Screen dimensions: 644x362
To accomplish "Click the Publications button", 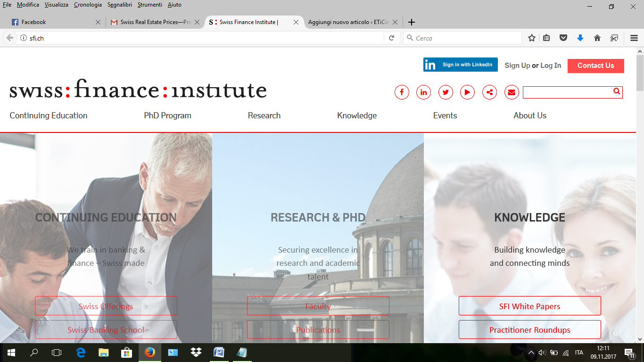I will tap(318, 330).
